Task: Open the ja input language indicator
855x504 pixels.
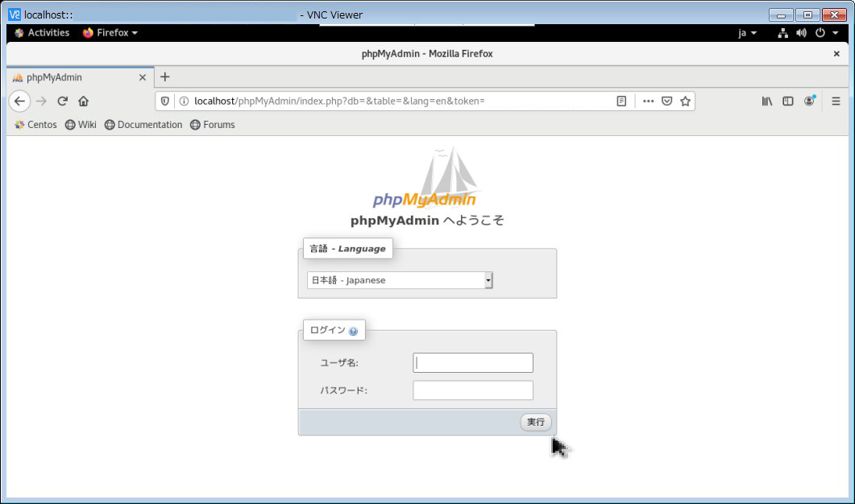Action: pos(747,33)
